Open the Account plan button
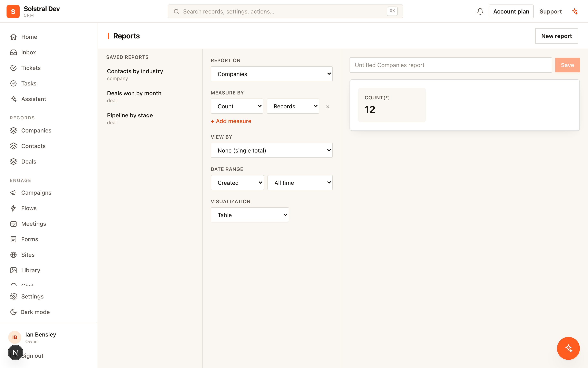Screen dimensions: 588x368 pyautogui.click(x=511, y=11)
